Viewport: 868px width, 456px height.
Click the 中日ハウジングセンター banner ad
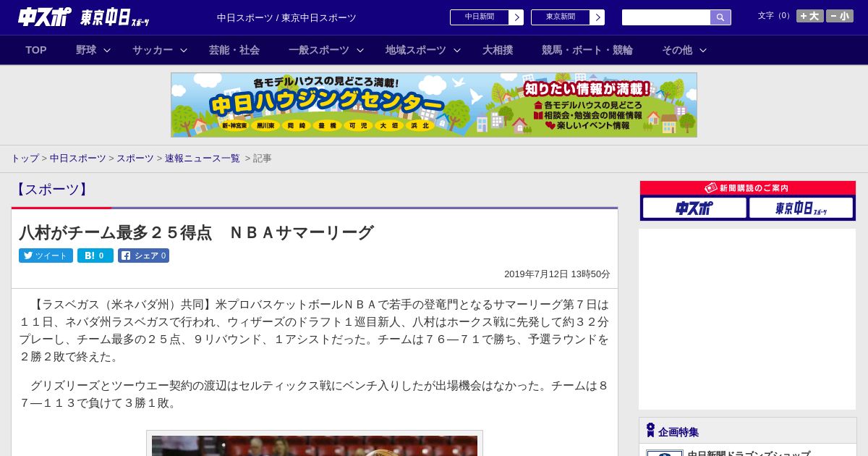[x=434, y=105]
